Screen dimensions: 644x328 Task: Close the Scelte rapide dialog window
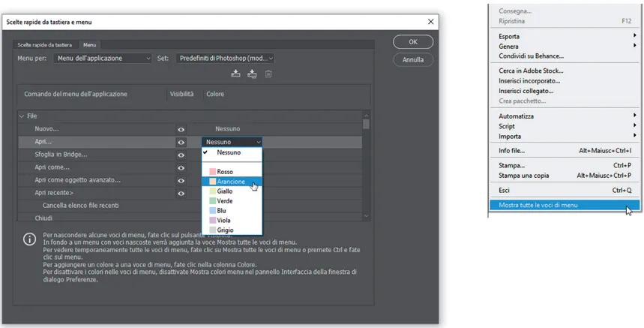[x=430, y=23]
